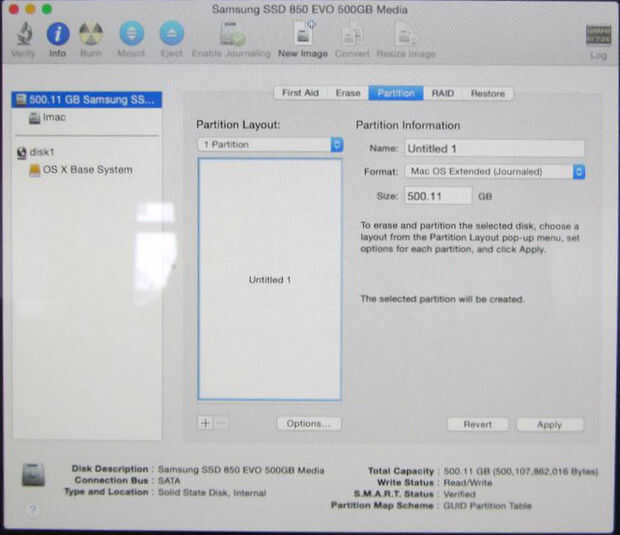Click the partition Size field

(438, 196)
